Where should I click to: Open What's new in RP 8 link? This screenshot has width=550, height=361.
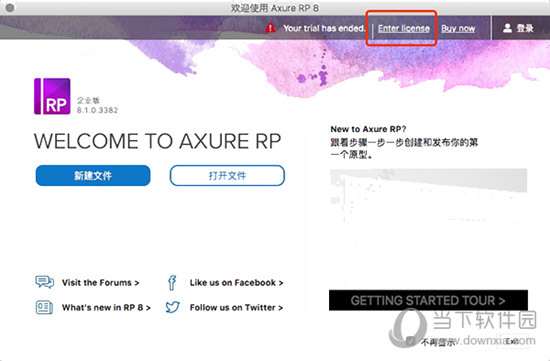point(106,308)
